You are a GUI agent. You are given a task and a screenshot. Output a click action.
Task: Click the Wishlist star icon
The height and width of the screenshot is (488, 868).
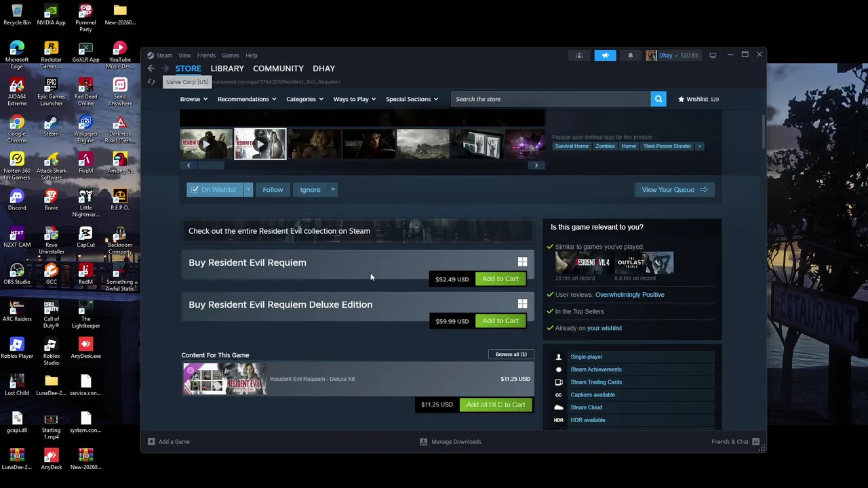click(681, 99)
